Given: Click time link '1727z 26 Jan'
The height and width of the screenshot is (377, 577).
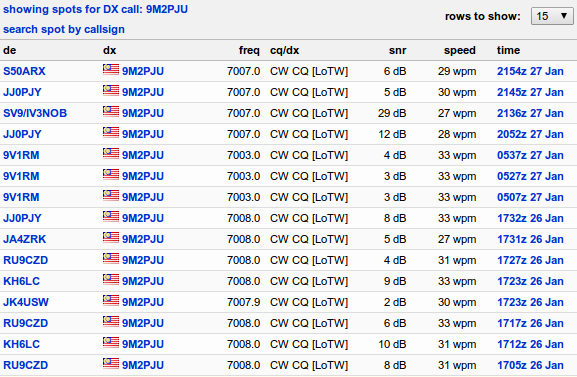Looking at the screenshot, I should (x=530, y=260).
